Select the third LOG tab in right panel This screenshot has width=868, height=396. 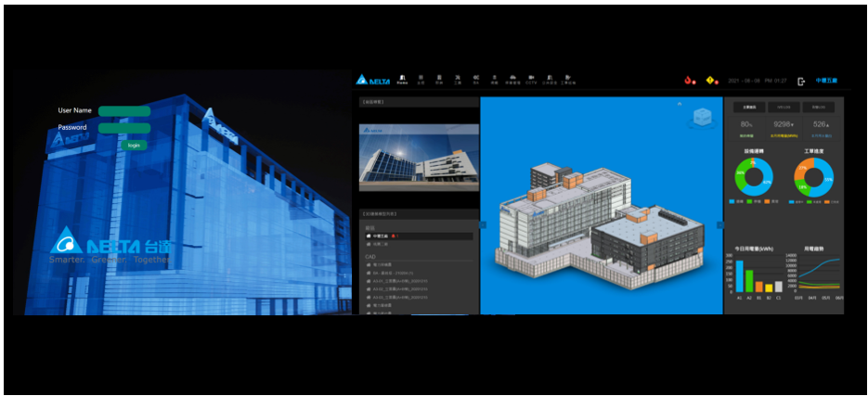[818, 108]
